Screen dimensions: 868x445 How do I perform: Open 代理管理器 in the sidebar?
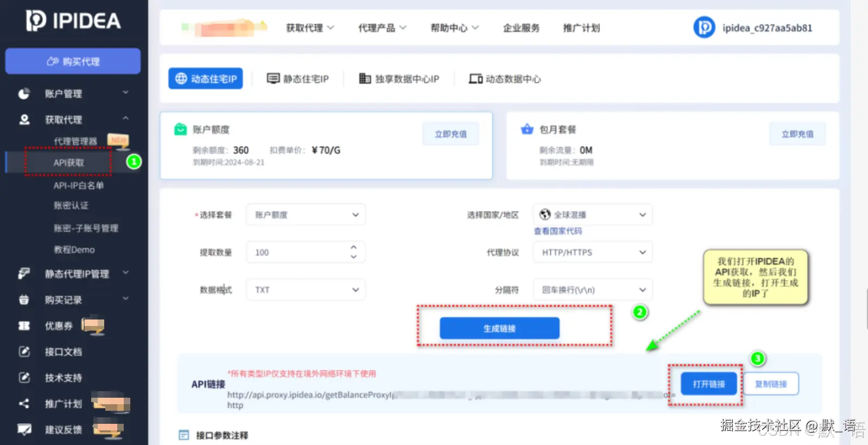pos(75,141)
